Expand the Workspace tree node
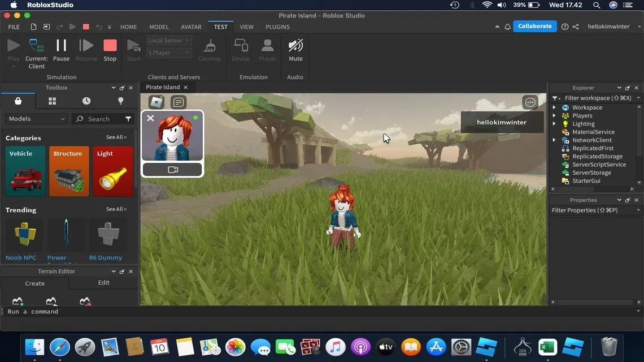The image size is (644, 362). 554,107
